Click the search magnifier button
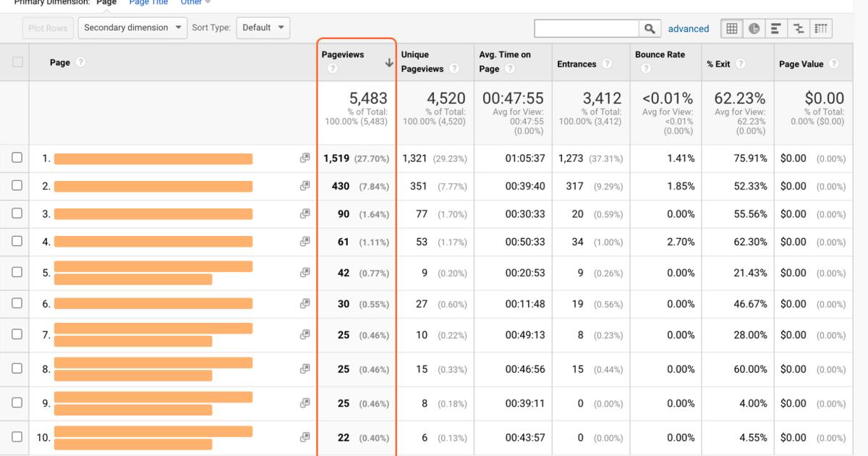Screen dimensions: 868x456 pyautogui.click(x=650, y=28)
